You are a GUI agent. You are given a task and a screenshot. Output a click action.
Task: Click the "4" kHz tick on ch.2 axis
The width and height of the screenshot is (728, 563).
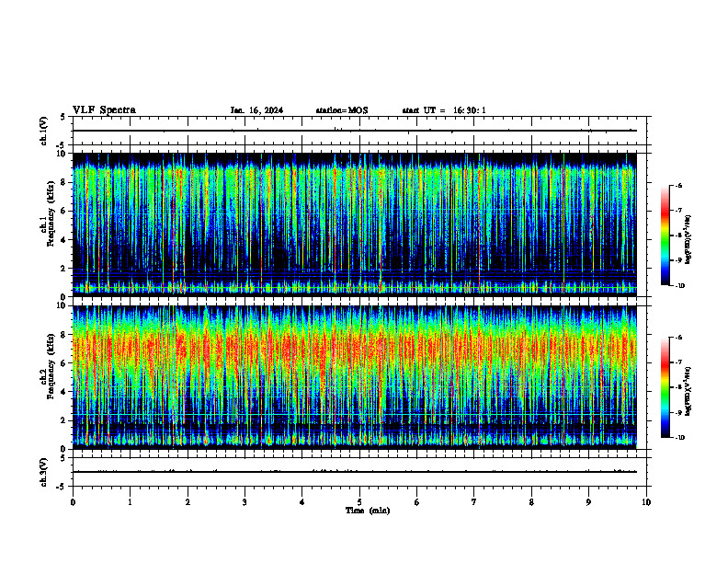coord(63,392)
